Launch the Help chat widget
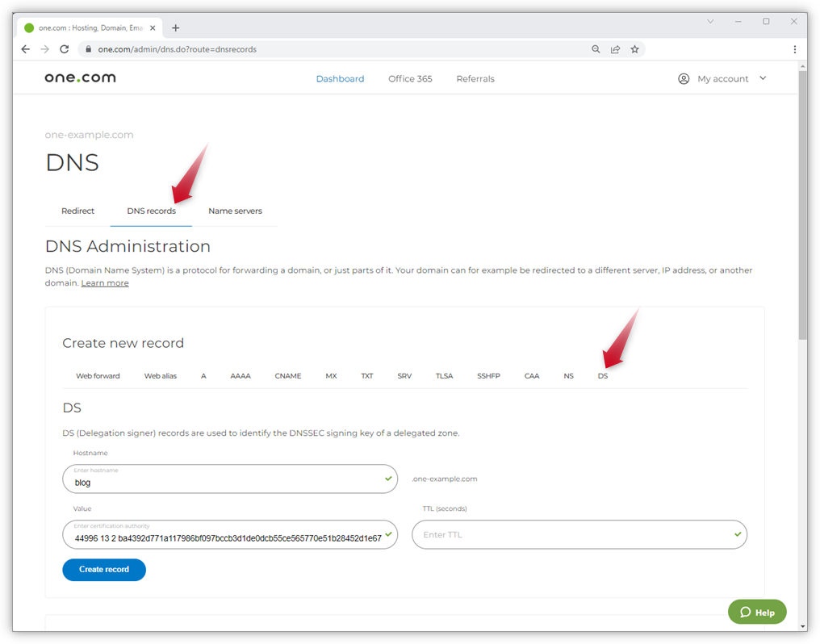This screenshot has width=820, height=644. pos(756,612)
